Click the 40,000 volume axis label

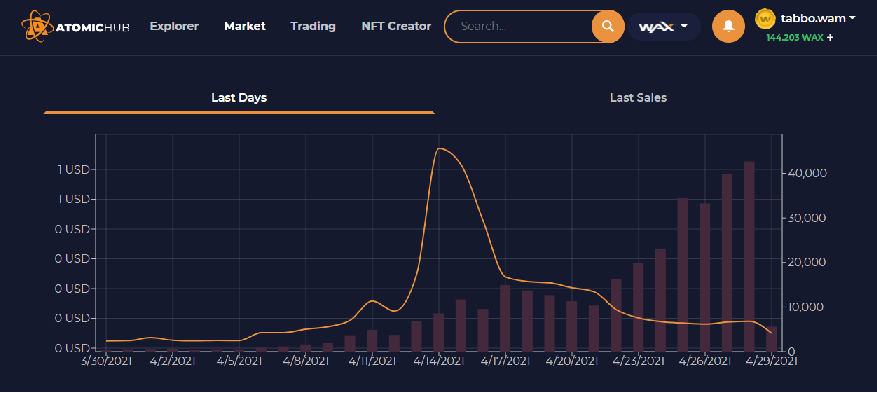pyautogui.click(x=807, y=173)
